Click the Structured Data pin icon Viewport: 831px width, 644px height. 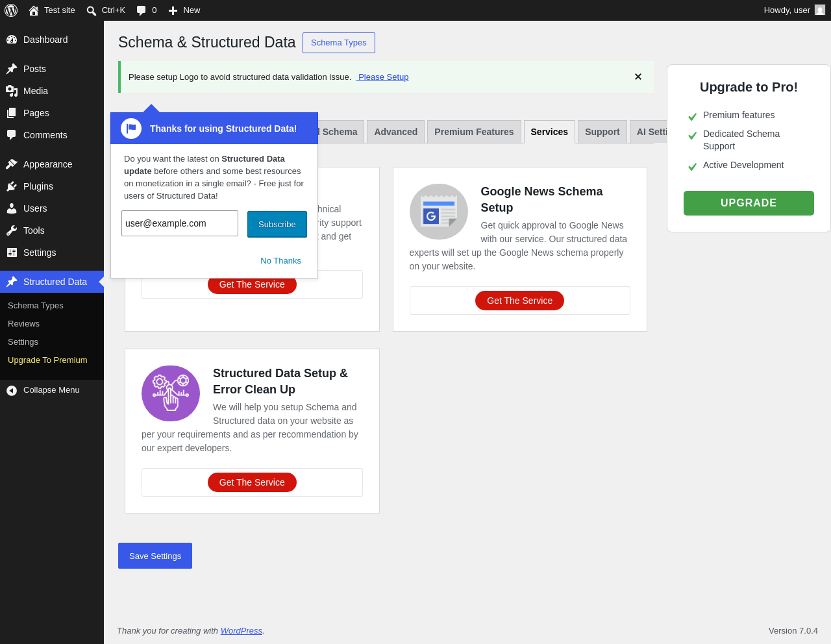pyautogui.click(x=12, y=282)
